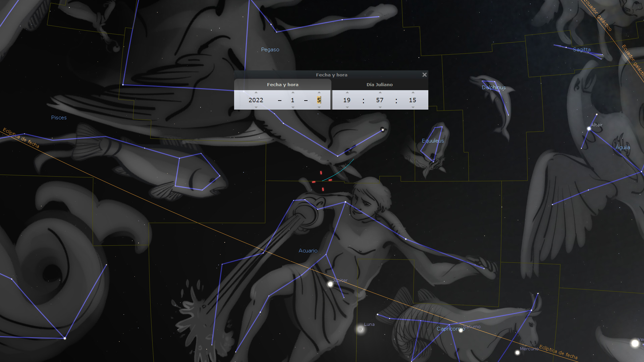Click the Águila constellation label
644x362 pixels.
tap(623, 147)
